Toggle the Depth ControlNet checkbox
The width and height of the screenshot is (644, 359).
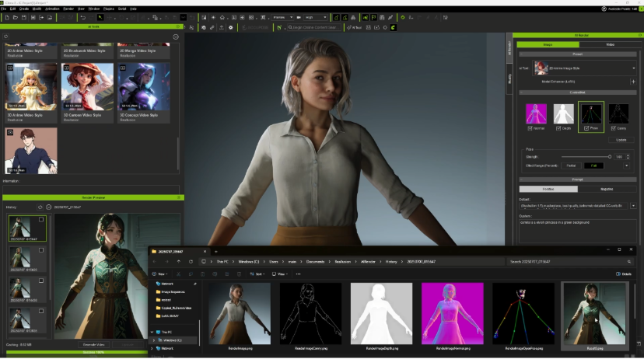[558, 128]
